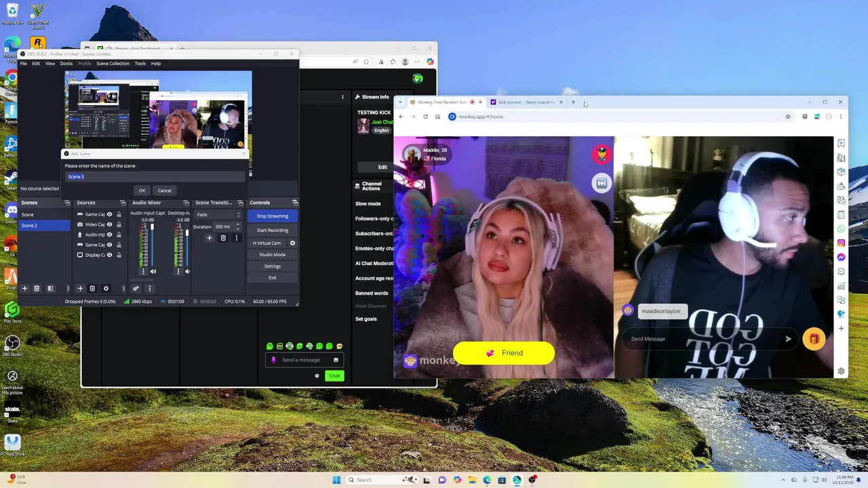Select Scene in OBS Scenes list
This screenshot has height=488, width=868.
click(44, 215)
